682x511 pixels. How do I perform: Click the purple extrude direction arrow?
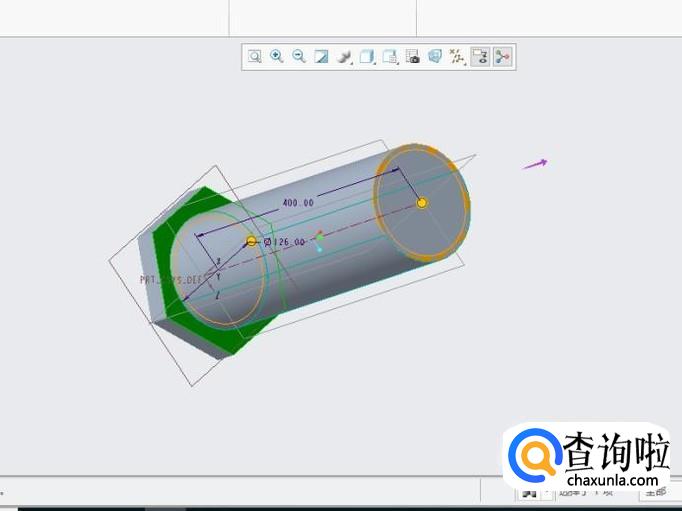coord(535,164)
